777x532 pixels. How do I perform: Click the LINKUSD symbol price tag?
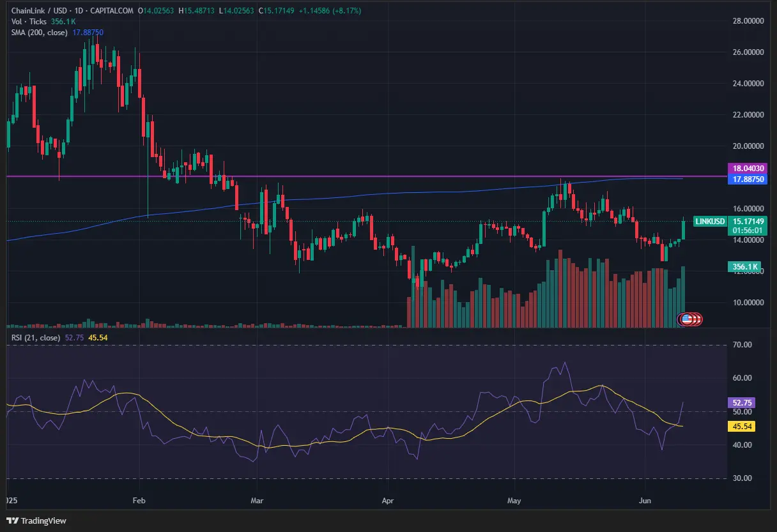tap(710, 222)
